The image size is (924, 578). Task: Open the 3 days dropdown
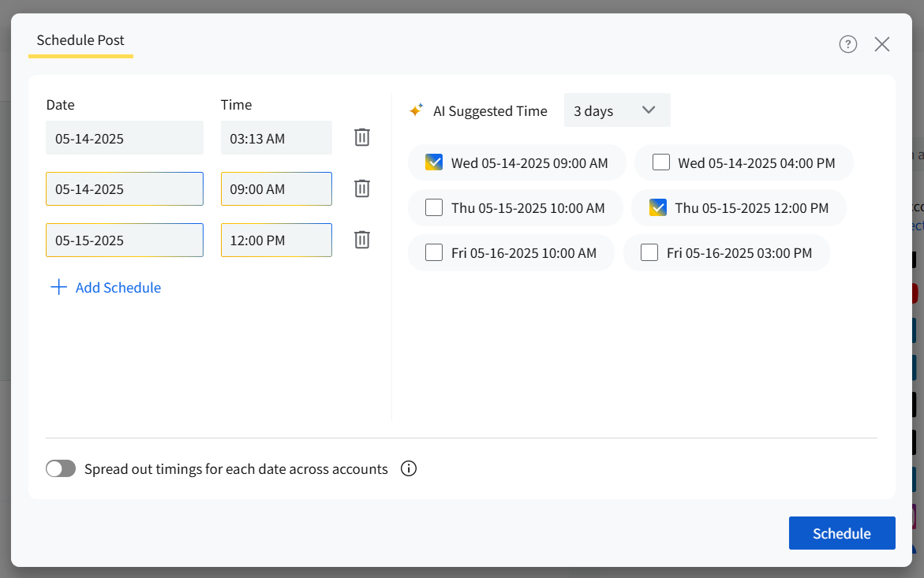616,110
